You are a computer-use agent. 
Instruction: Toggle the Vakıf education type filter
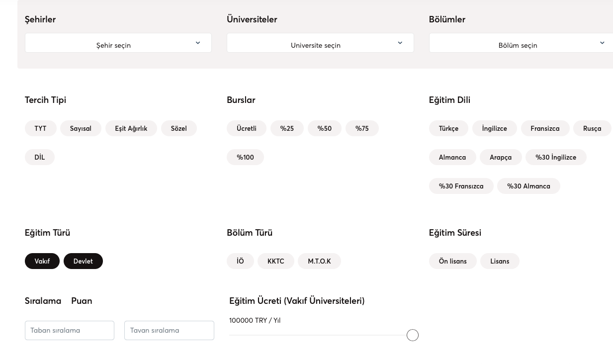tap(42, 261)
